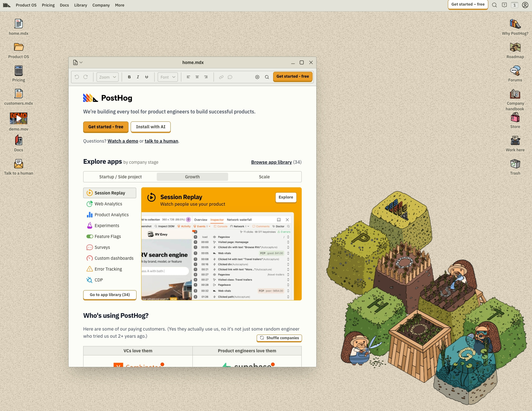Select CDP in app list

tap(110, 280)
